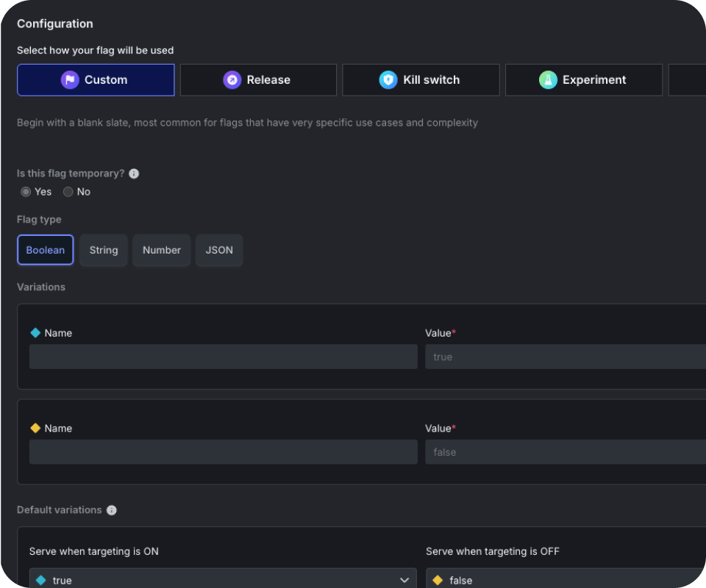Image resolution: width=706 pixels, height=588 pixels.
Task: Click the true Value field
Action: pos(566,356)
